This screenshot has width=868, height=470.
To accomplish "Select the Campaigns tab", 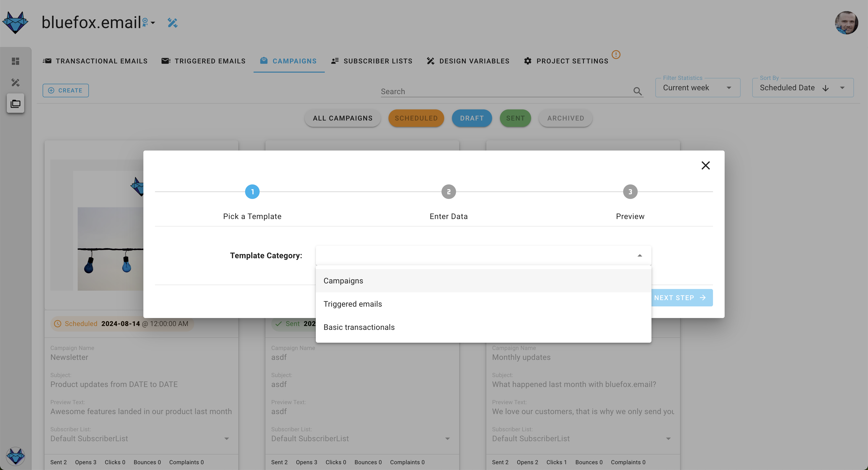I will point(289,61).
